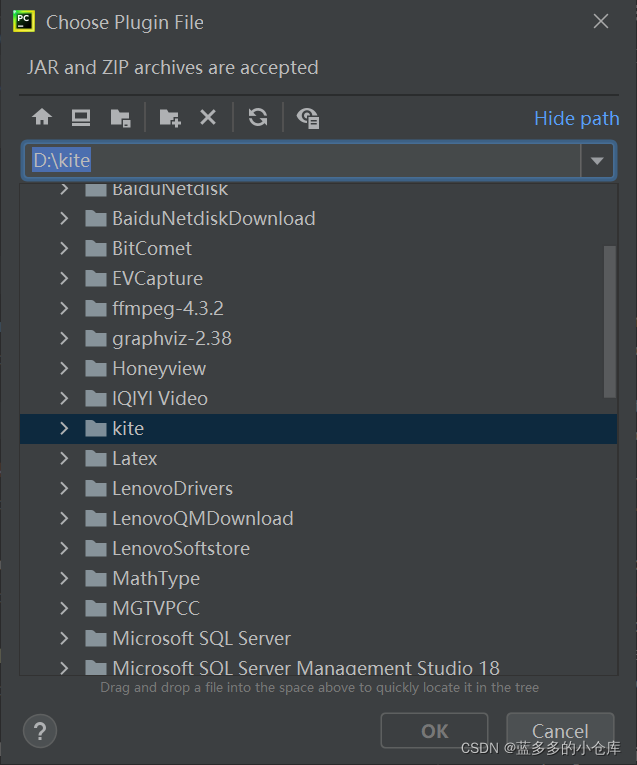
Task: Select the MathType folder
Action: 155,578
